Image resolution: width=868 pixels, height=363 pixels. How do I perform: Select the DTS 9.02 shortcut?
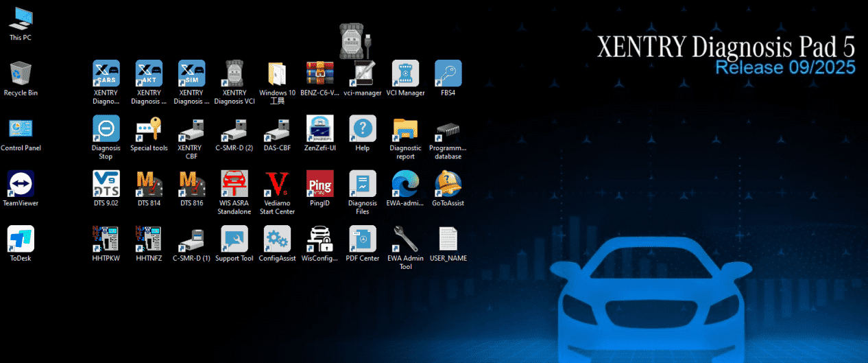[x=106, y=184]
